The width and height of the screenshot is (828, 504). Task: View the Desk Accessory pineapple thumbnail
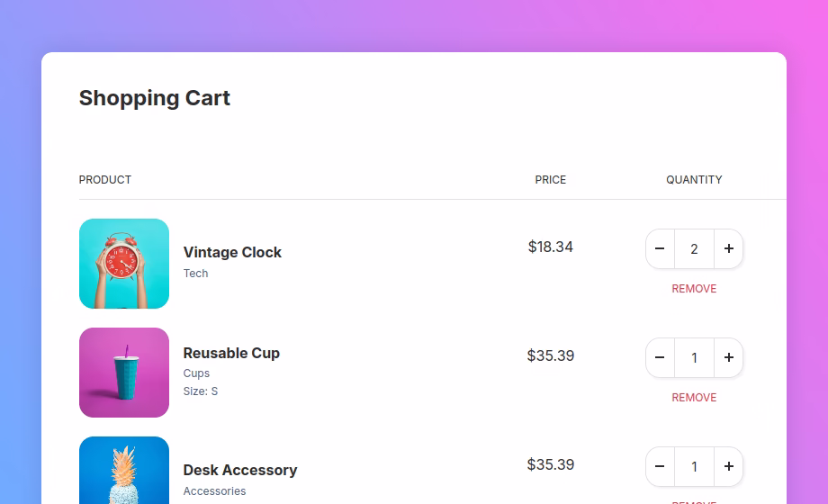pyautogui.click(x=124, y=471)
